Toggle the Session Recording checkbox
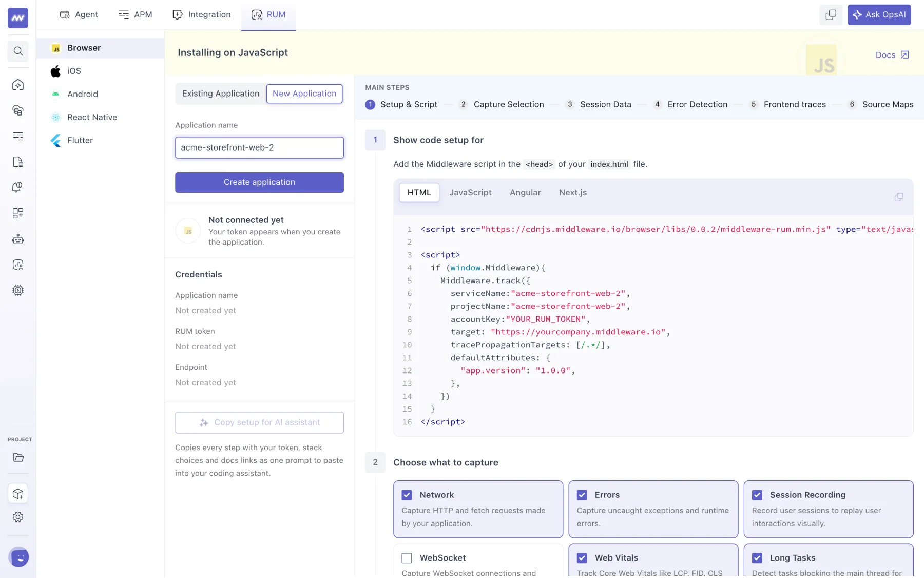The image size is (924, 578). (757, 495)
